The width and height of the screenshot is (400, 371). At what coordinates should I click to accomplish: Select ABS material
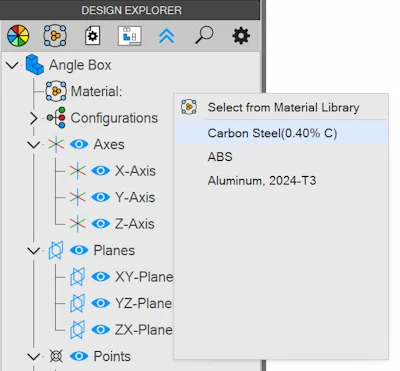[x=282, y=157]
